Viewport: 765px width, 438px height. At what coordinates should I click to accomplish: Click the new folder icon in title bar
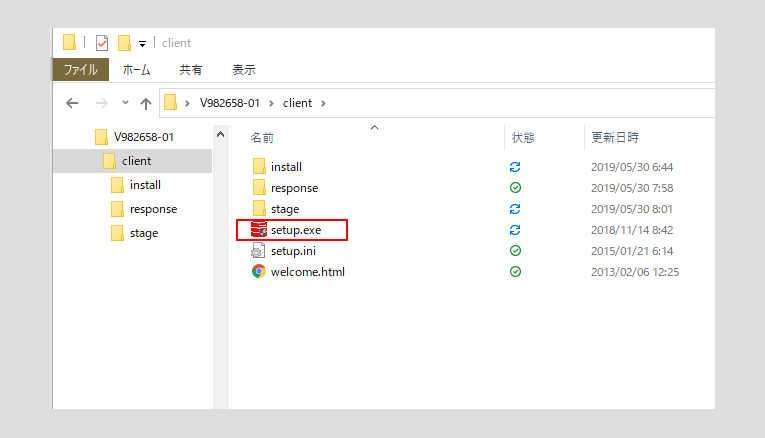(125, 43)
